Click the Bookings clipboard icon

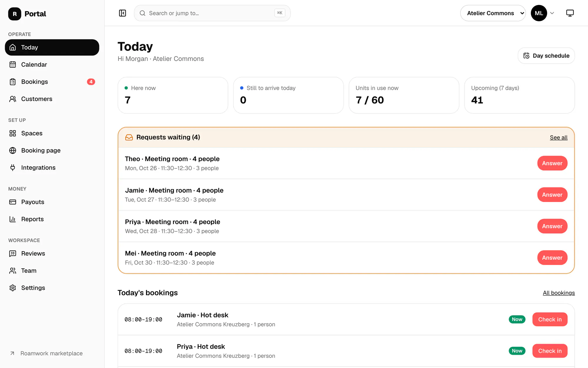[13, 82]
